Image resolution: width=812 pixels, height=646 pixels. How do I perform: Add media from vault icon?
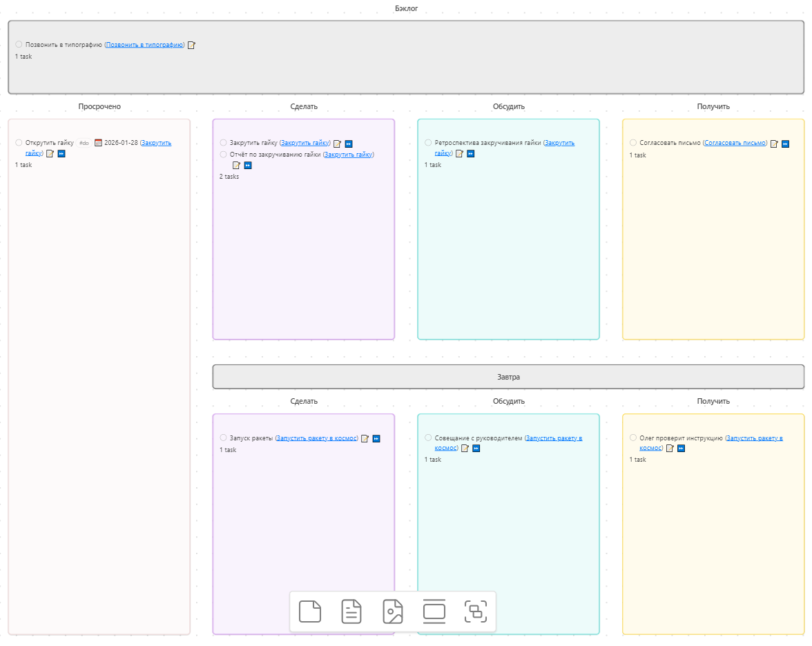point(393,611)
